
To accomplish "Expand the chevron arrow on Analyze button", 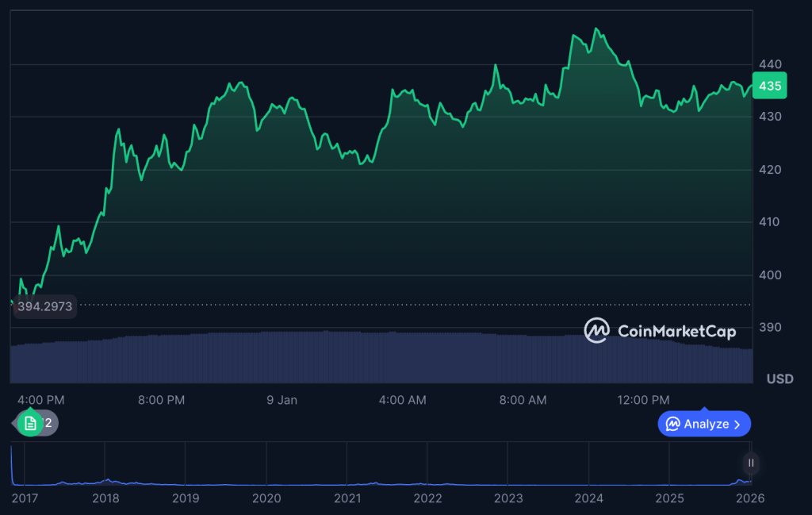I will click(x=737, y=424).
